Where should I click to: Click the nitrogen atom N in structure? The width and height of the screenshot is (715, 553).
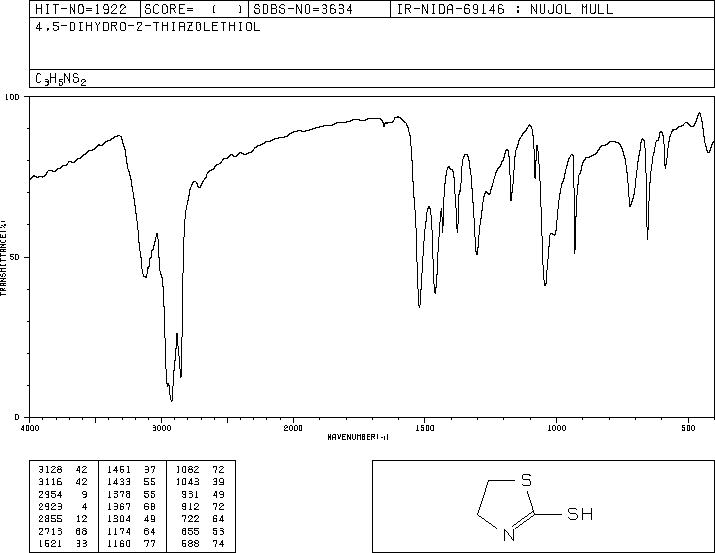[509, 534]
